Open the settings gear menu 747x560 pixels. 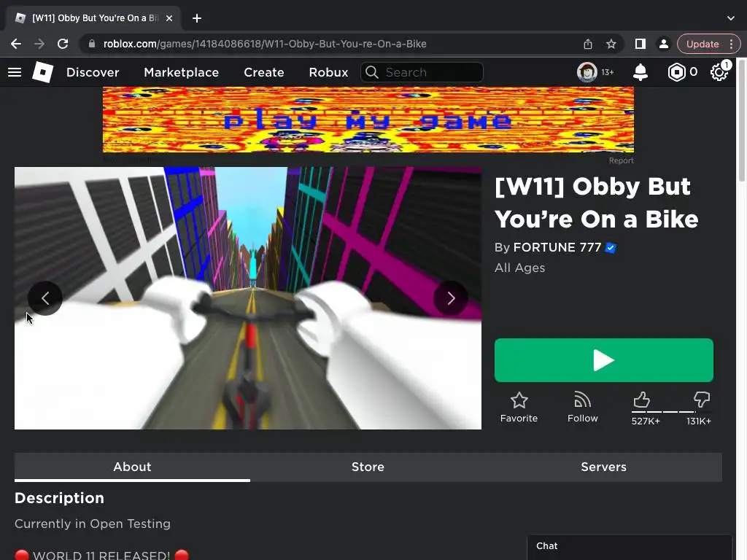click(719, 72)
